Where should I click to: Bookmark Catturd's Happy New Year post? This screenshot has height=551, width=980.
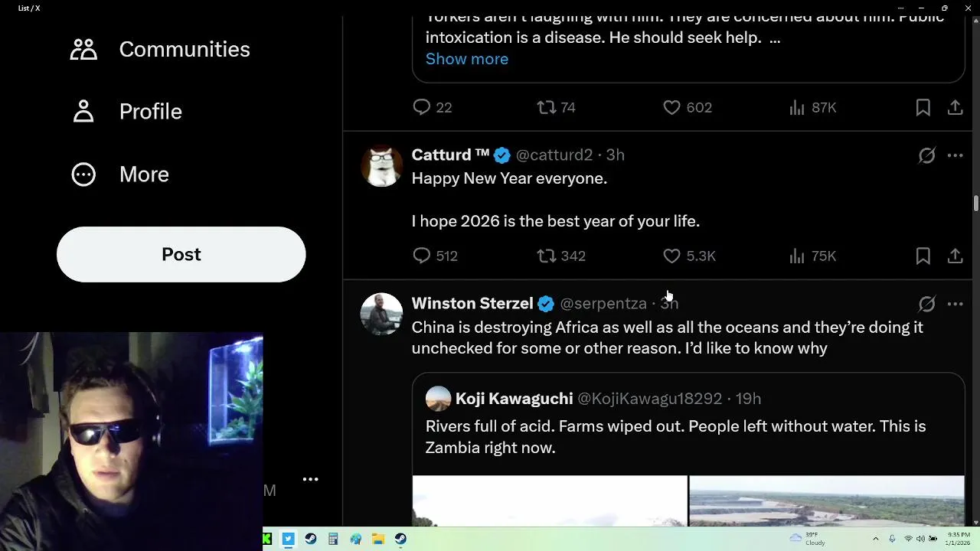click(923, 256)
